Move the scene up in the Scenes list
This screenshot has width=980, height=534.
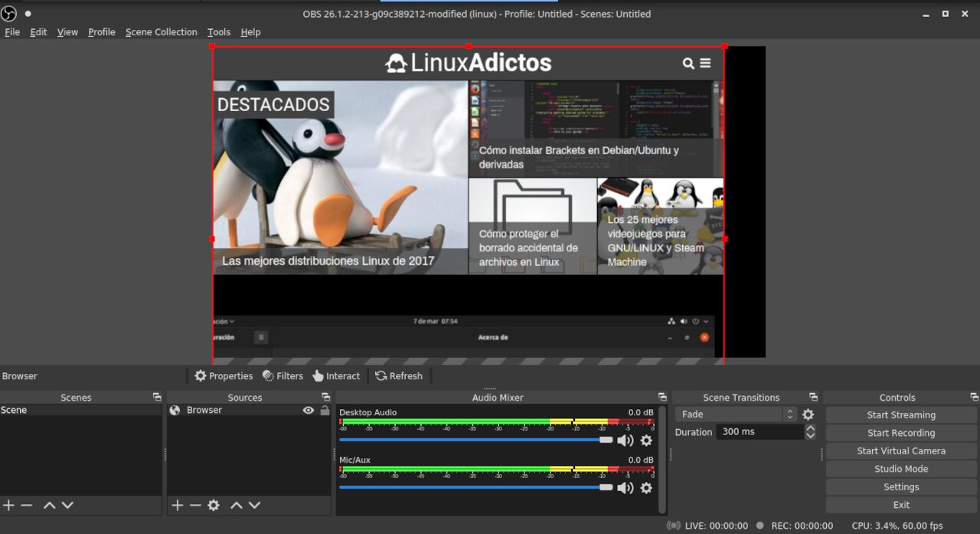click(x=49, y=505)
